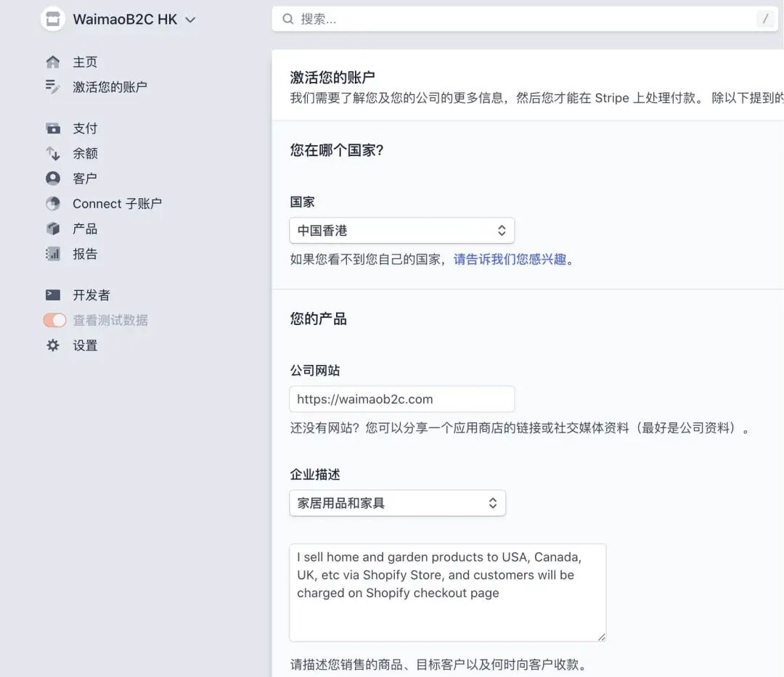Click the 国家 field label

coord(303,202)
